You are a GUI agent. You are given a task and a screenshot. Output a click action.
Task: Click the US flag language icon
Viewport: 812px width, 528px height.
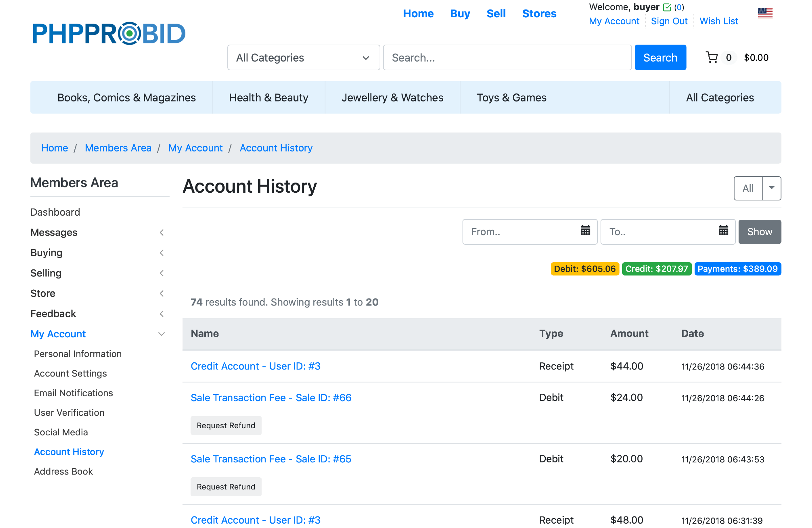point(765,13)
